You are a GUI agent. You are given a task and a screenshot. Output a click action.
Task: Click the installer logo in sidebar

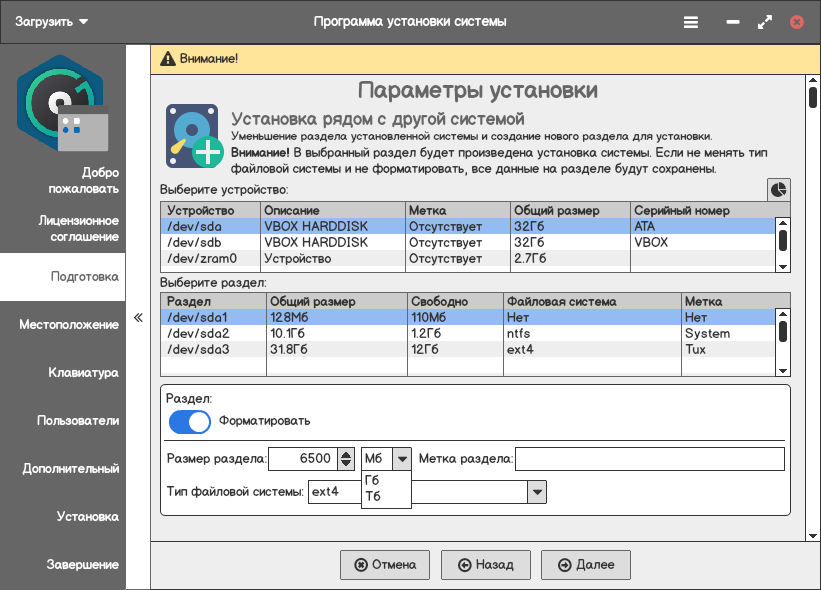[62, 103]
